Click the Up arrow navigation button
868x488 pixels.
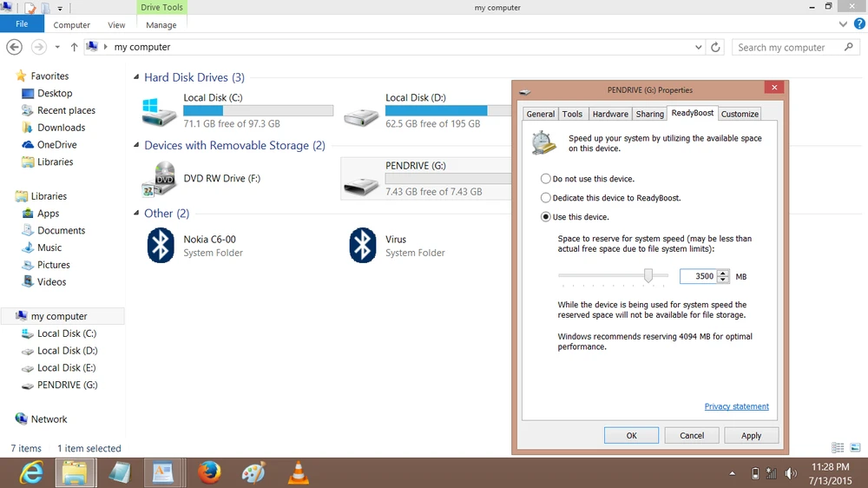tap(75, 47)
